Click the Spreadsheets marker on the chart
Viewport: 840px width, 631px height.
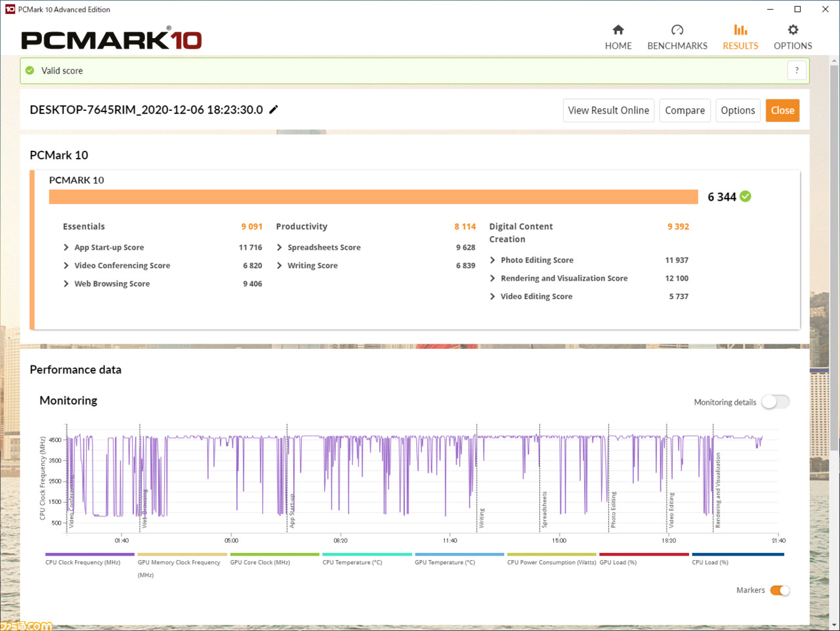point(545,510)
